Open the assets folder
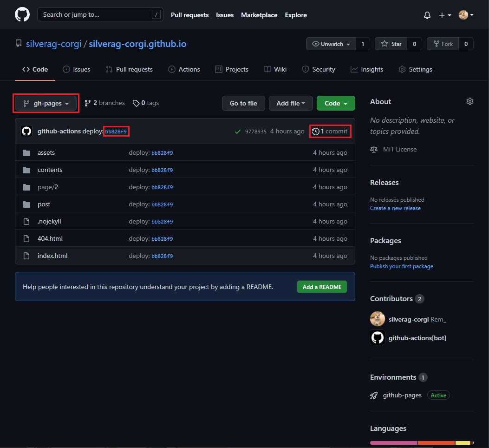 [x=46, y=152]
